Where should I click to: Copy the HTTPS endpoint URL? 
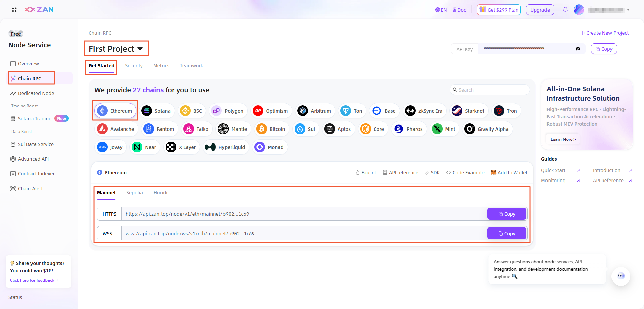click(507, 214)
